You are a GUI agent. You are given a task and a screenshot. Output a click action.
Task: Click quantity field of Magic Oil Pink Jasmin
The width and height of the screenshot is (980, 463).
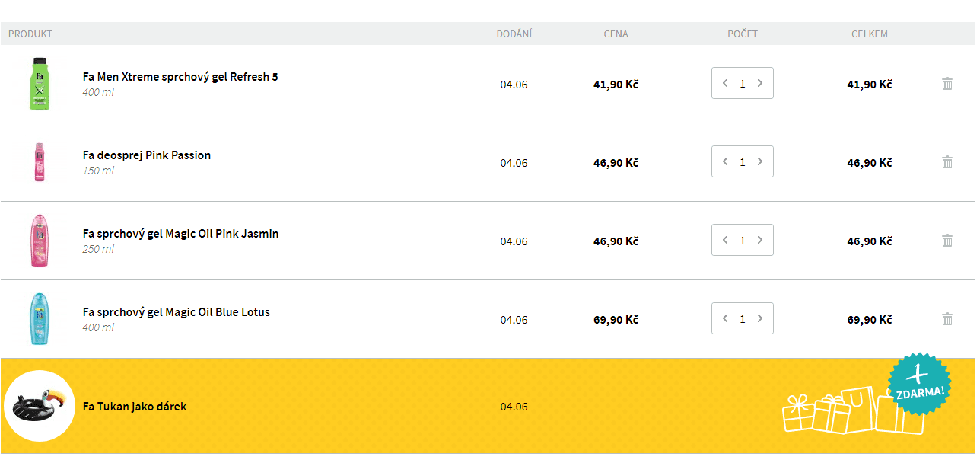point(743,241)
